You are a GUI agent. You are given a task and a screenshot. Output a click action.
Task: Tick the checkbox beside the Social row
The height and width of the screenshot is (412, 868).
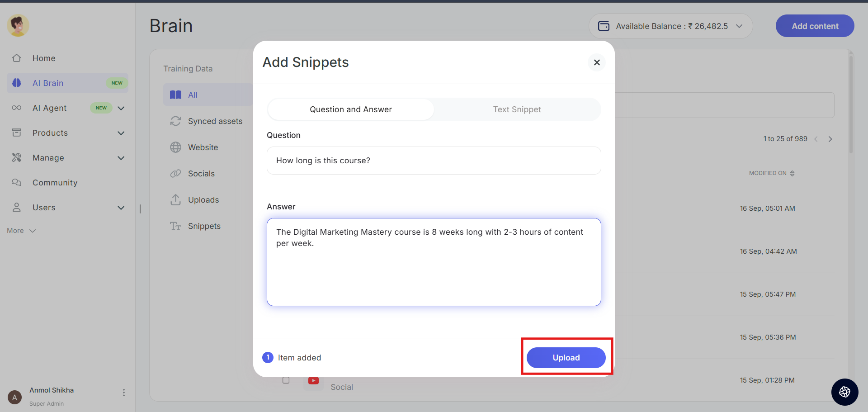[286, 380]
